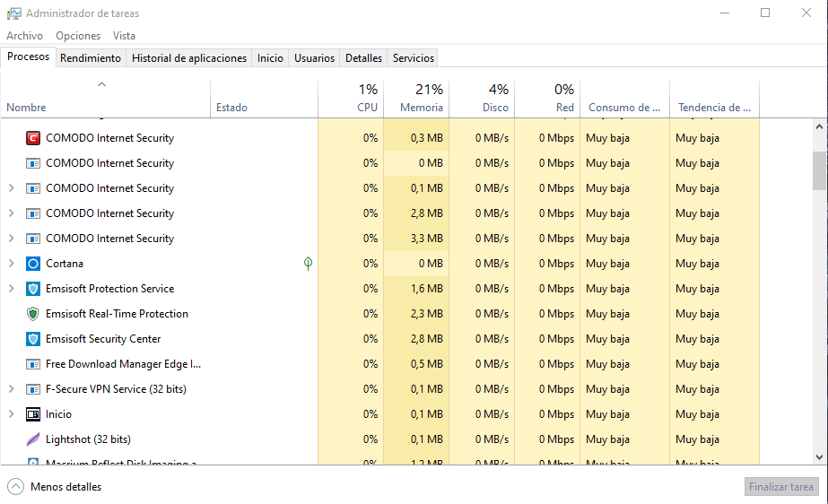Expand the Cortana process group
The image size is (828, 504).
coord(11,264)
